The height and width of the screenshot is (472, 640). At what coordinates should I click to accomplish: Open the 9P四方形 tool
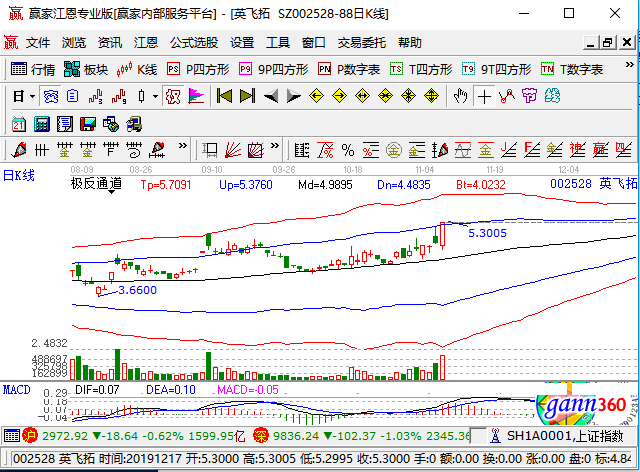click(273, 69)
